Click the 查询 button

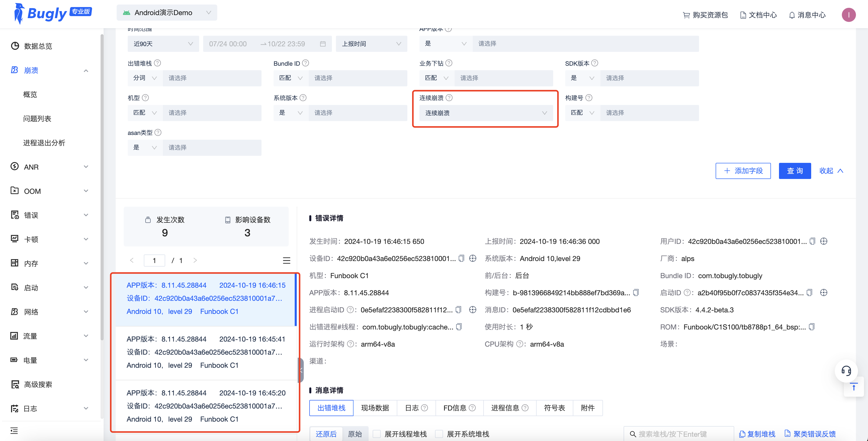795,171
